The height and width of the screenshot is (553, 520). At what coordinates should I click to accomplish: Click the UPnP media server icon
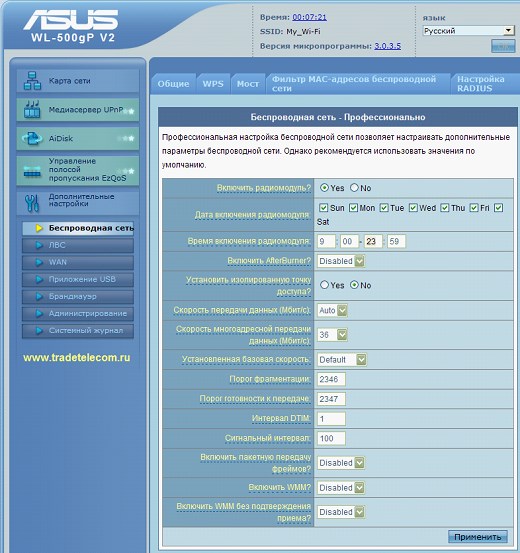point(32,109)
